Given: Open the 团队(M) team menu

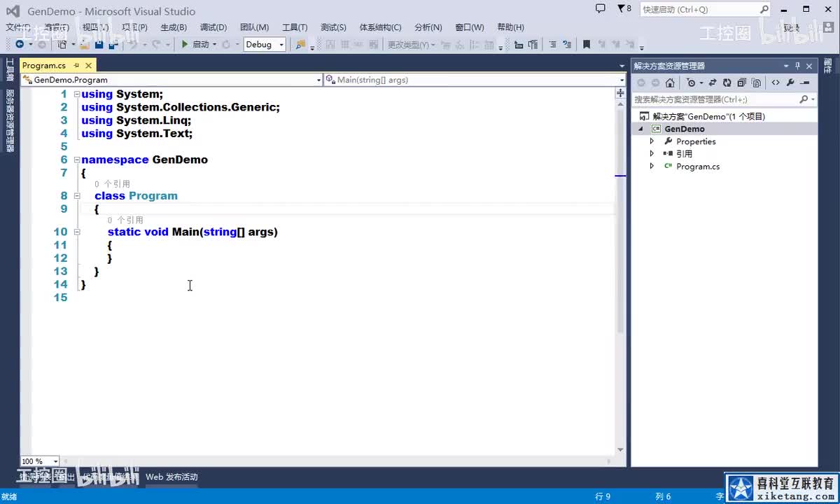Looking at the screenshot, I should point(254,27).
